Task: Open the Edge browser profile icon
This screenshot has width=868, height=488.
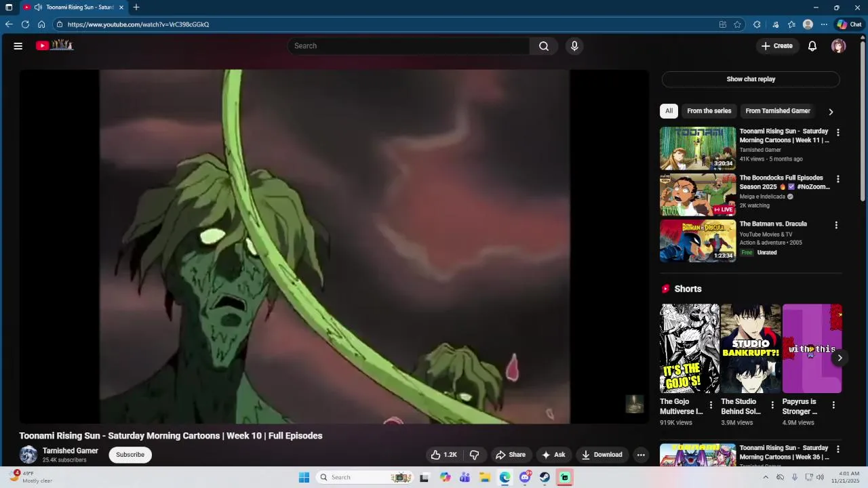Action: pos(808,24)
